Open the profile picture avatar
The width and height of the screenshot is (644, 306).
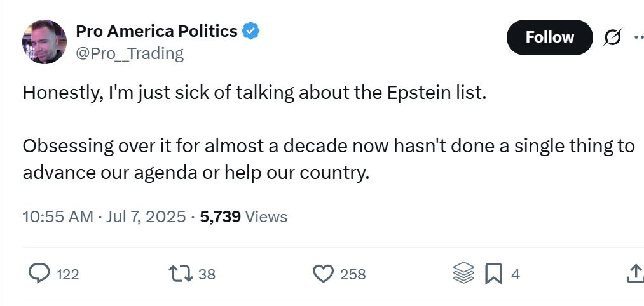tap(45, 42)
